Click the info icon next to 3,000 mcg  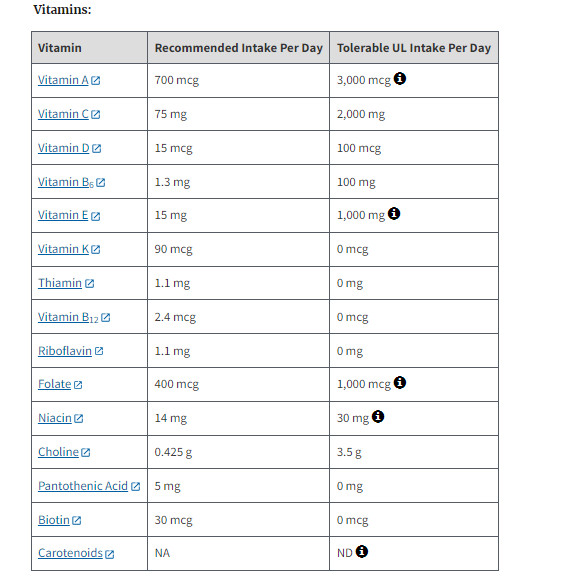click(x=400, y=79)
